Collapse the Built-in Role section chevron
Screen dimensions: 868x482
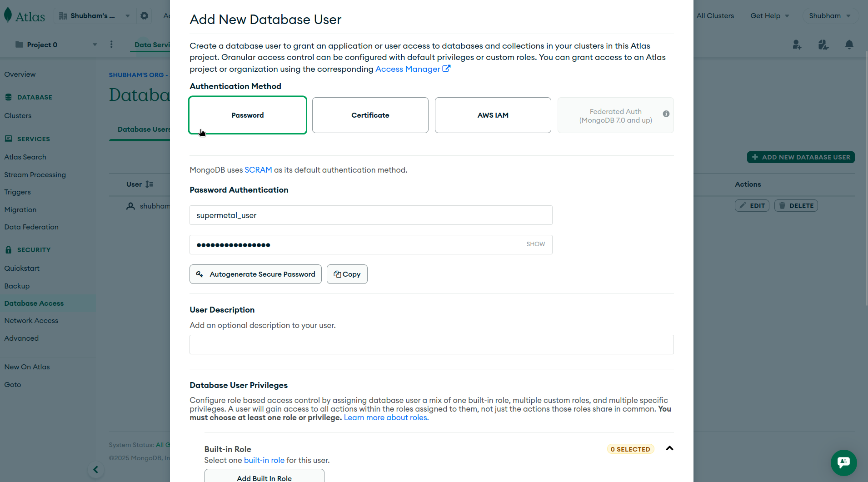[669, 448]
